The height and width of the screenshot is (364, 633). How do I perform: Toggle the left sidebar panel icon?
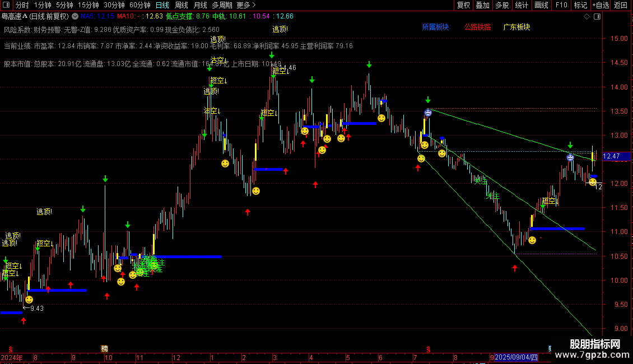6,5
